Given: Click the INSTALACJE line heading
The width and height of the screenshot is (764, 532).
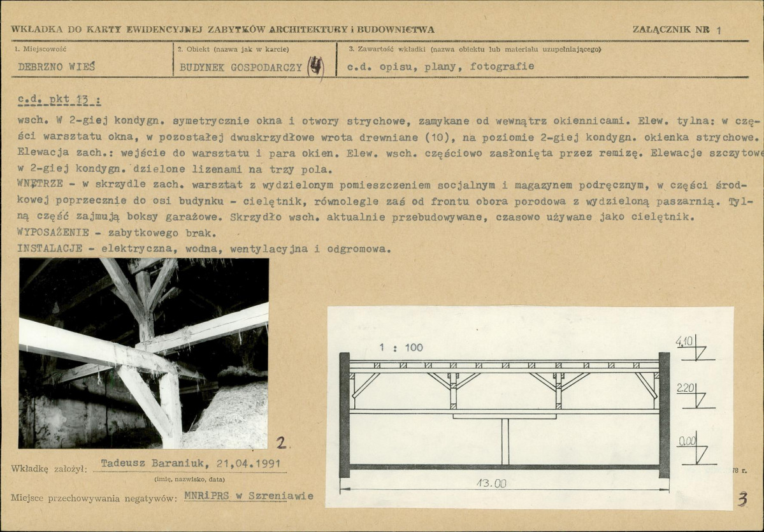Looking at the screenshot, I should point(50,249).
